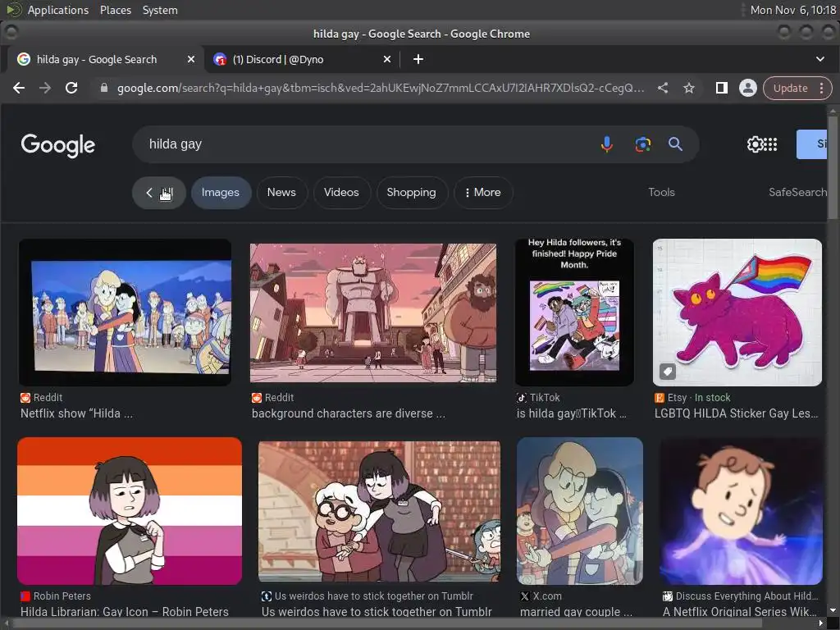The height and width of the screenshot is (630, 840).
Task: Open Google quick settings gear icon
Action: pos(755,144)
